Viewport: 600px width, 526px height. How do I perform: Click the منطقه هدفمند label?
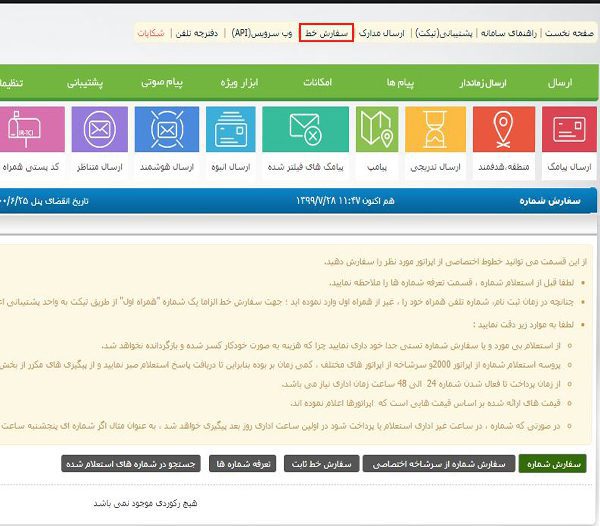(x=504, y=167)
